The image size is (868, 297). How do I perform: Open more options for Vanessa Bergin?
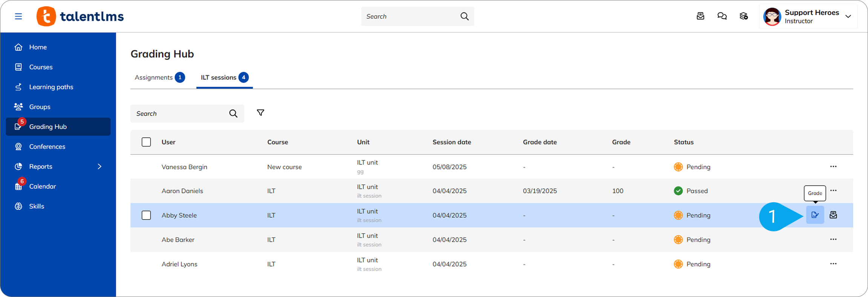coord(833,166)
